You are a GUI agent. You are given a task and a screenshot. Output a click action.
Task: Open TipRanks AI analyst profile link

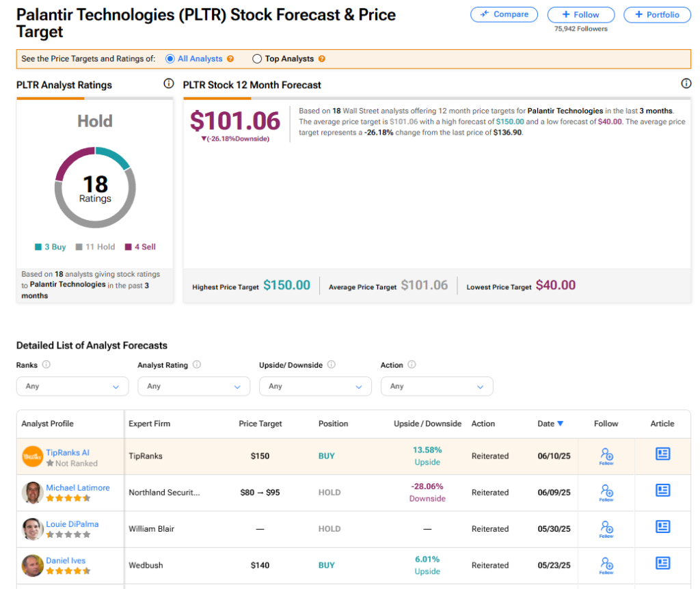[68, 452]
